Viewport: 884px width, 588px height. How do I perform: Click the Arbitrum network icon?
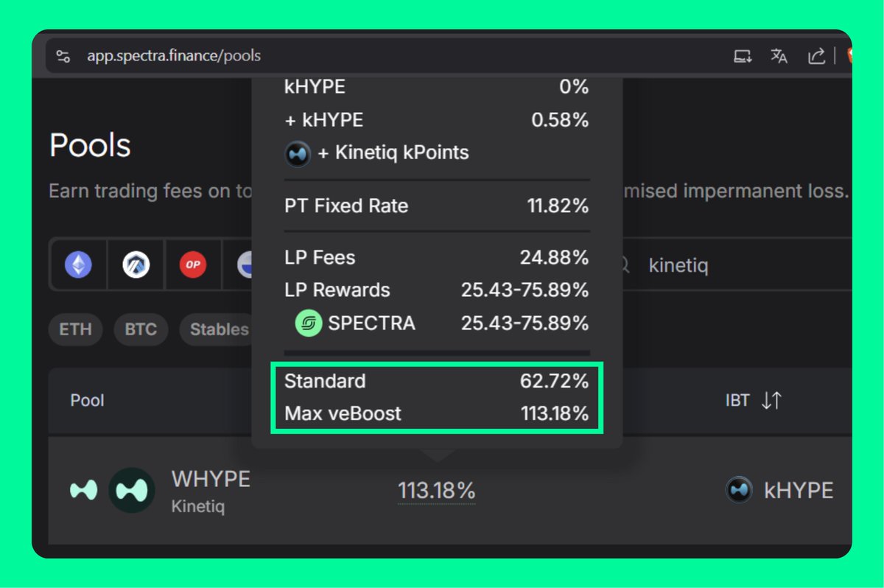[x=136, y=265]
